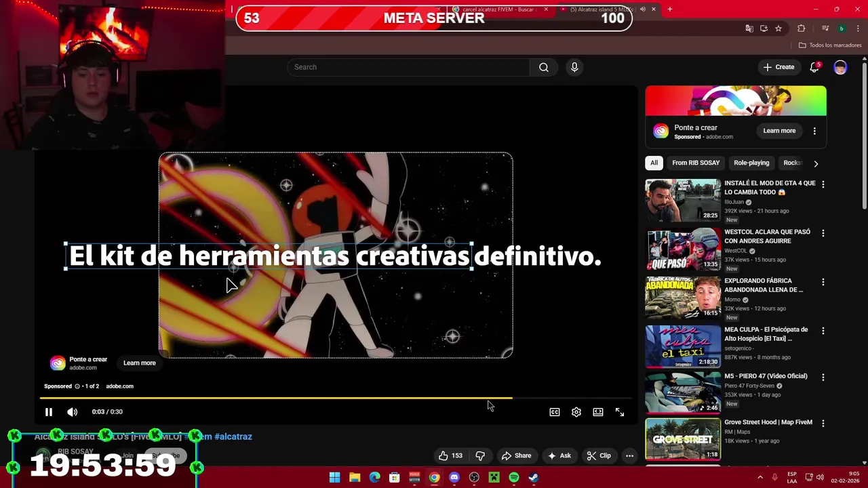Select the From RIB SOSAY chip
This screenshot has height=488, width=868.
pos(696,163)
